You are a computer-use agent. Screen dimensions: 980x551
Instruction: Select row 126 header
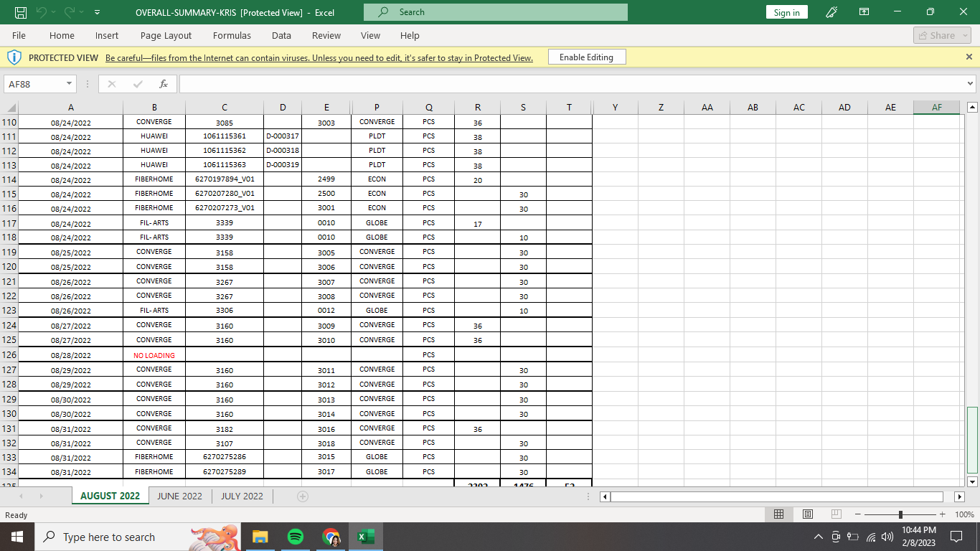pyautogui.click(x=9, y=354)
